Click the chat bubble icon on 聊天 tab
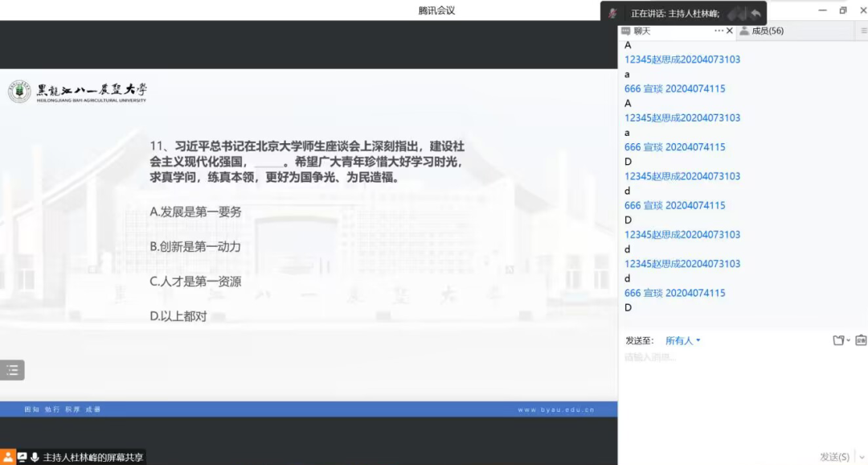The height and width of the screenshot is (465, 868). click(x=627, y=31)
